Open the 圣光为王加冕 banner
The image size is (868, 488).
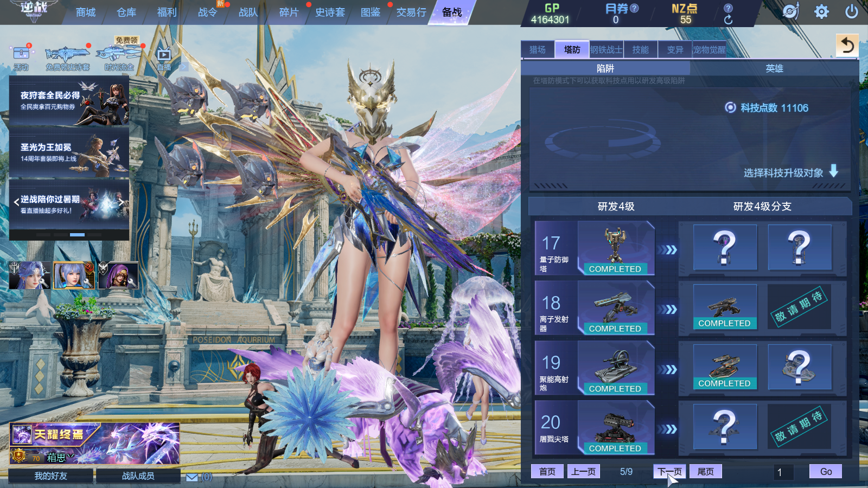point(69,153)
